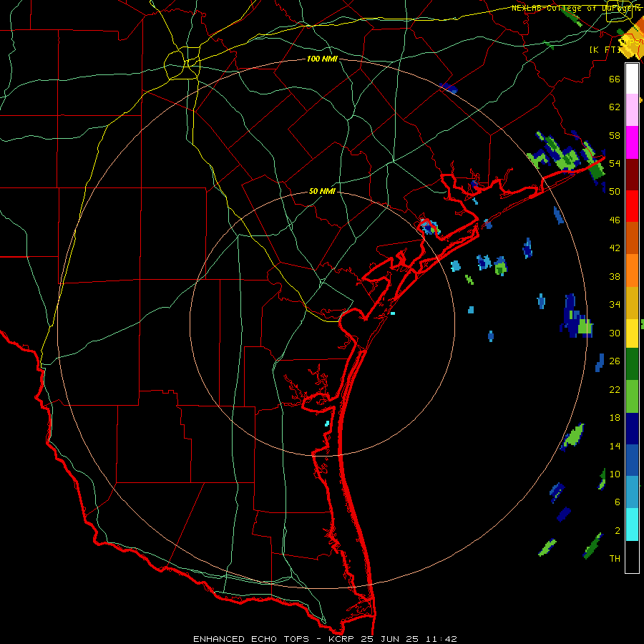The width and height of the screenshot is (644, 644).
Task: Click the navy blue legend color band
Action: click(x=632, y=429)
